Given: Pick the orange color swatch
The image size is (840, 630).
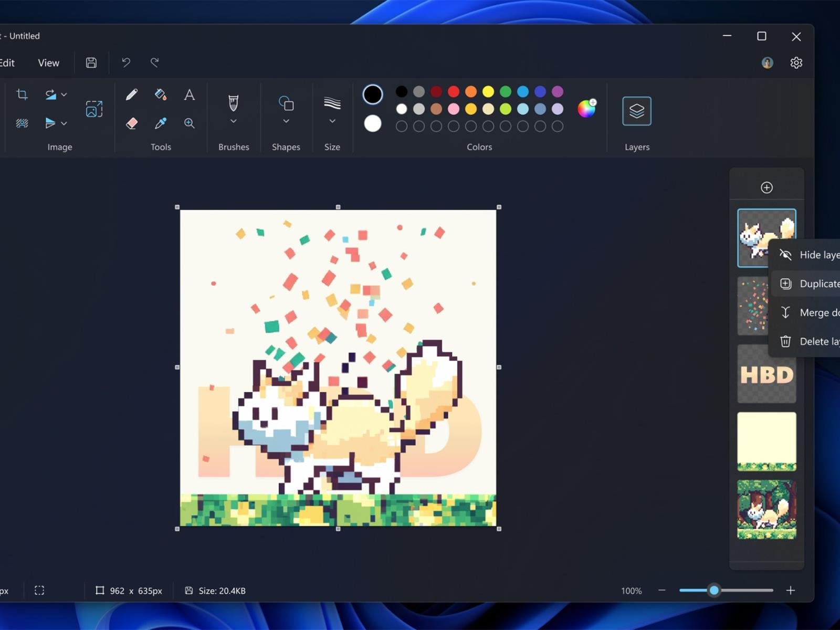Looking at the screenshot, I should click(471, 92).
